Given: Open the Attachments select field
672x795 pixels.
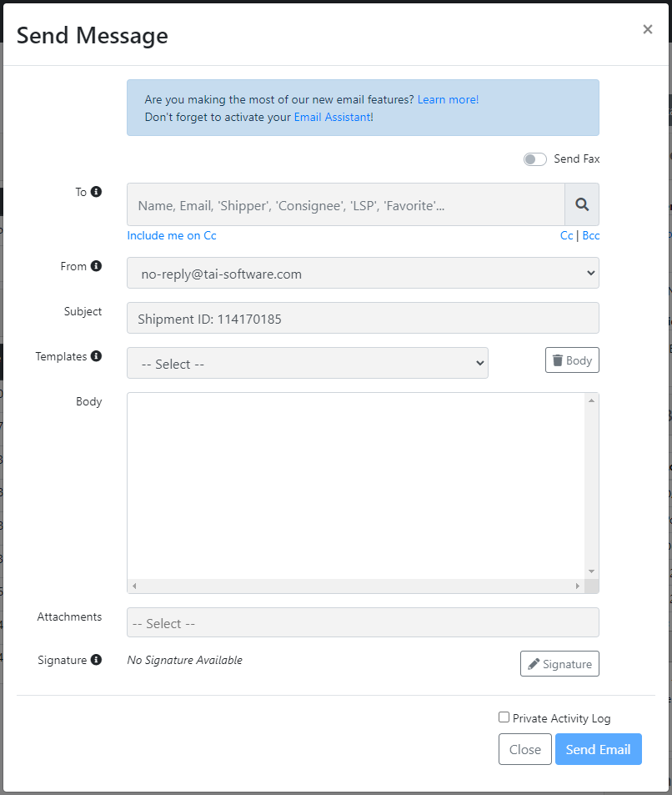Looking at the screenshot, I should tap(363, 622).
